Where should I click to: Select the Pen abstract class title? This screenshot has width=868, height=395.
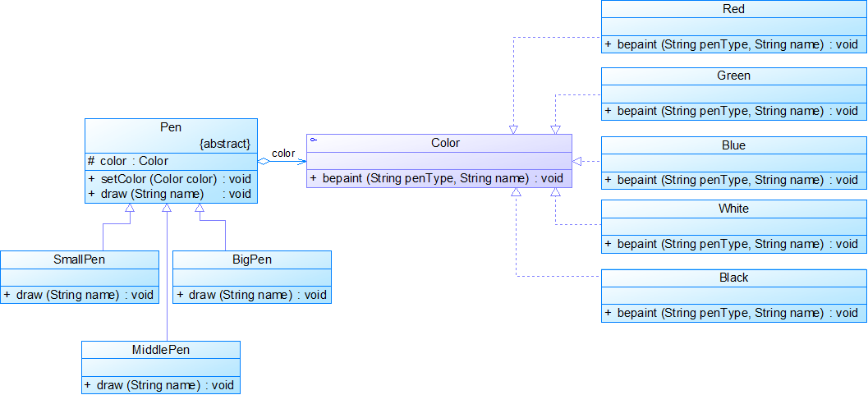171,127
